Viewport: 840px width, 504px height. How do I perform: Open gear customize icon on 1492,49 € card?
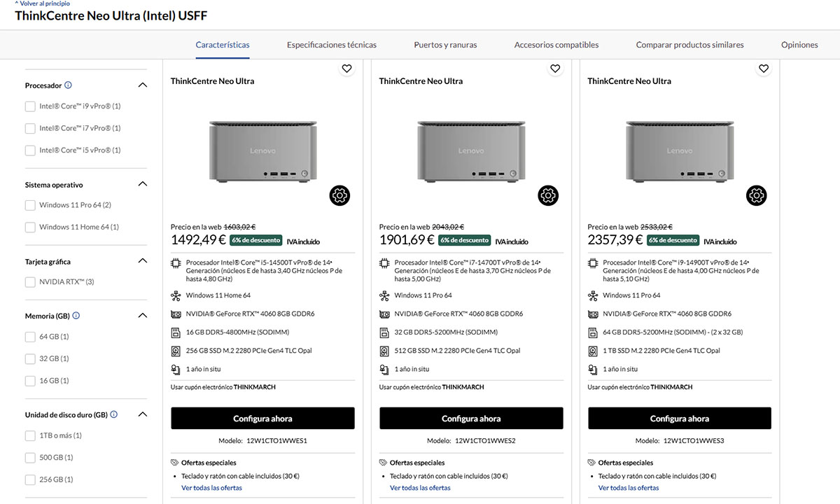tap(339, 196)
